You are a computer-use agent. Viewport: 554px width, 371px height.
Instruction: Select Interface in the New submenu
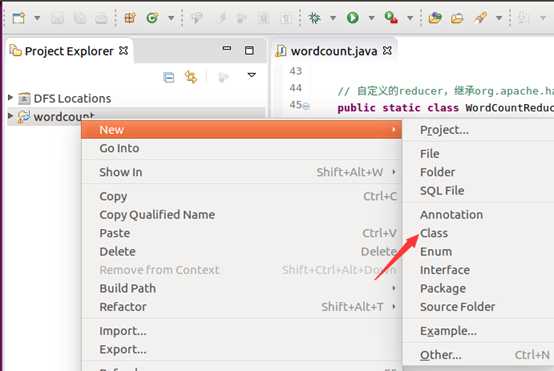(x=479, y=270)
